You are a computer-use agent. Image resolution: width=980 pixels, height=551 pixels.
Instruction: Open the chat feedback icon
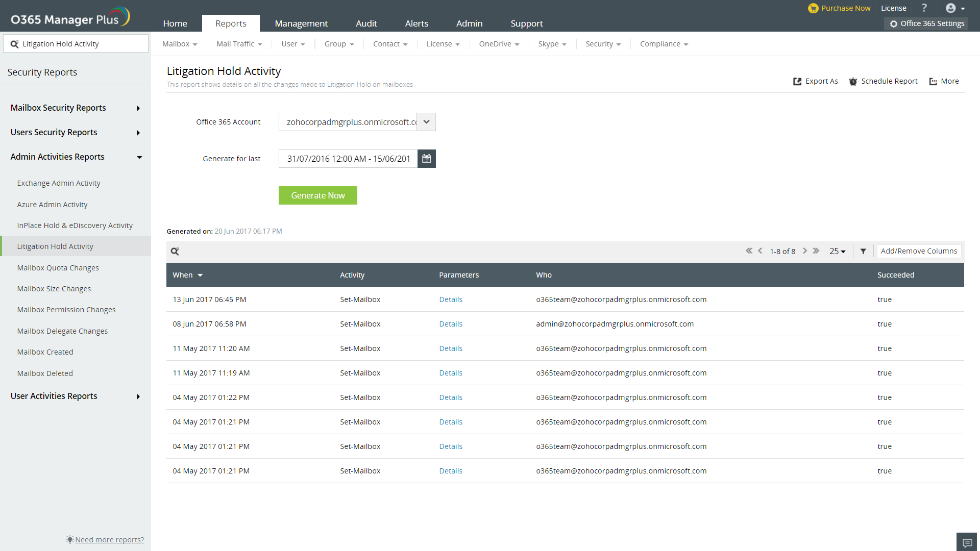tap(967, 542)
